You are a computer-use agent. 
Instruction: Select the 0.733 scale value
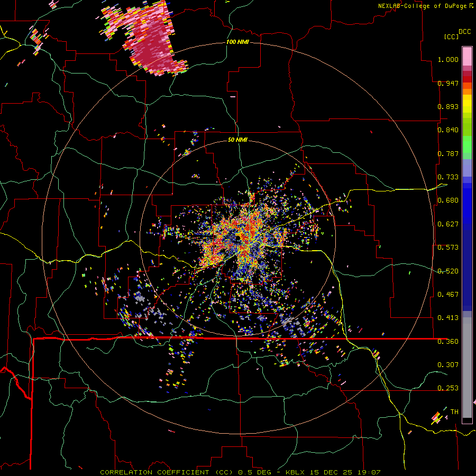pos(448,177)
